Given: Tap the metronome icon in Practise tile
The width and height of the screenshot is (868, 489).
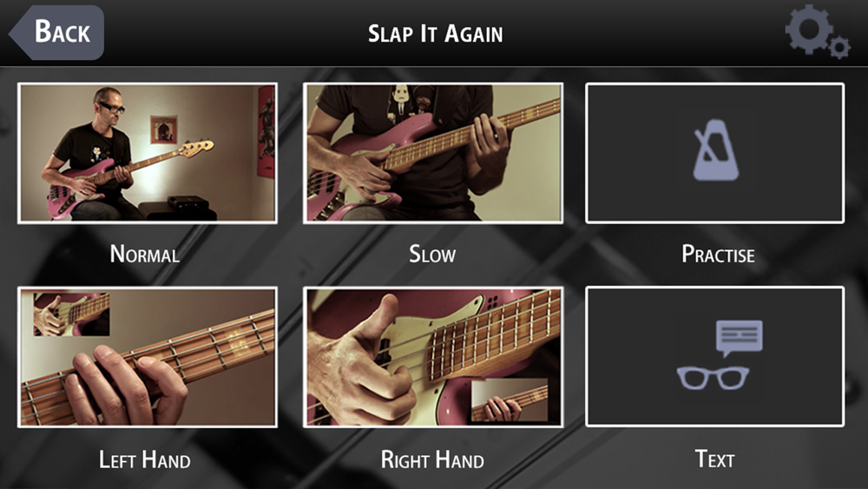Looking at the screenshot, I should tap(716, 149).
